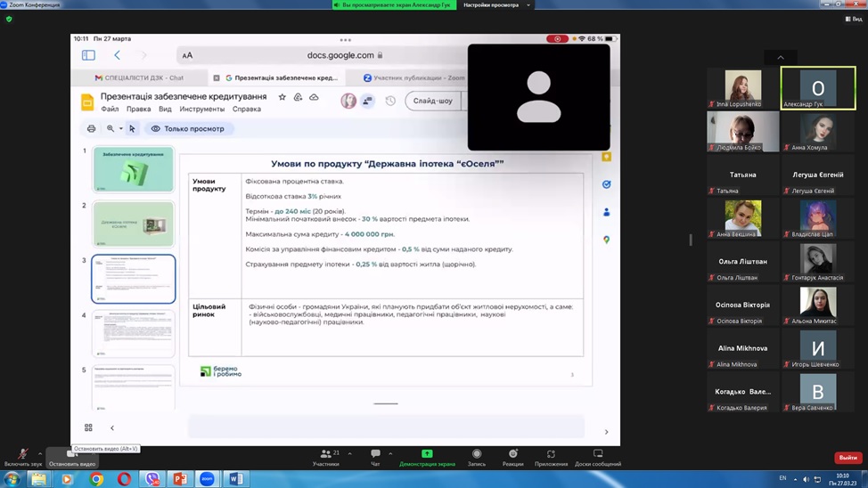Click the speaker notes area below slide
Viewport: 868px width, 488px height.
click(x=386, y=426)
